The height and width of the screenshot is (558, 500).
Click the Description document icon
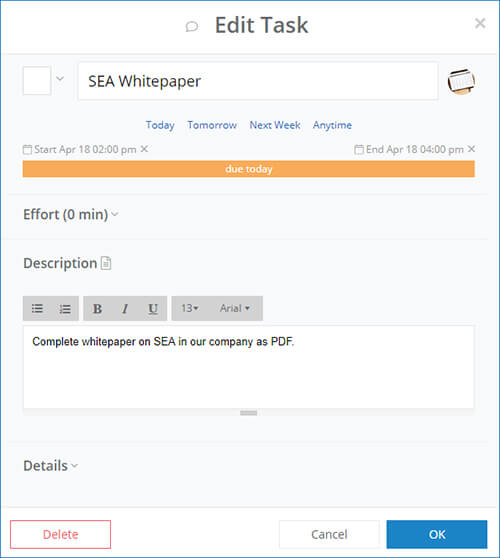coord(106,263)
